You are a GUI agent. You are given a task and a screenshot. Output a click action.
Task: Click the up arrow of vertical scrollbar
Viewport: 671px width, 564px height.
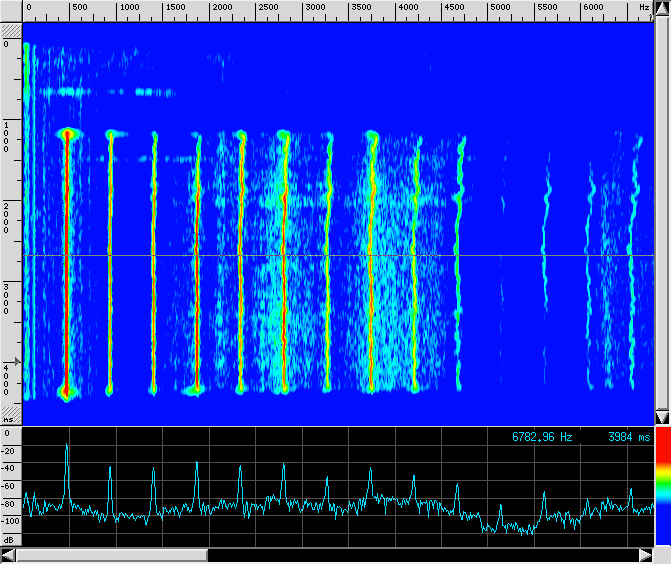662,7
